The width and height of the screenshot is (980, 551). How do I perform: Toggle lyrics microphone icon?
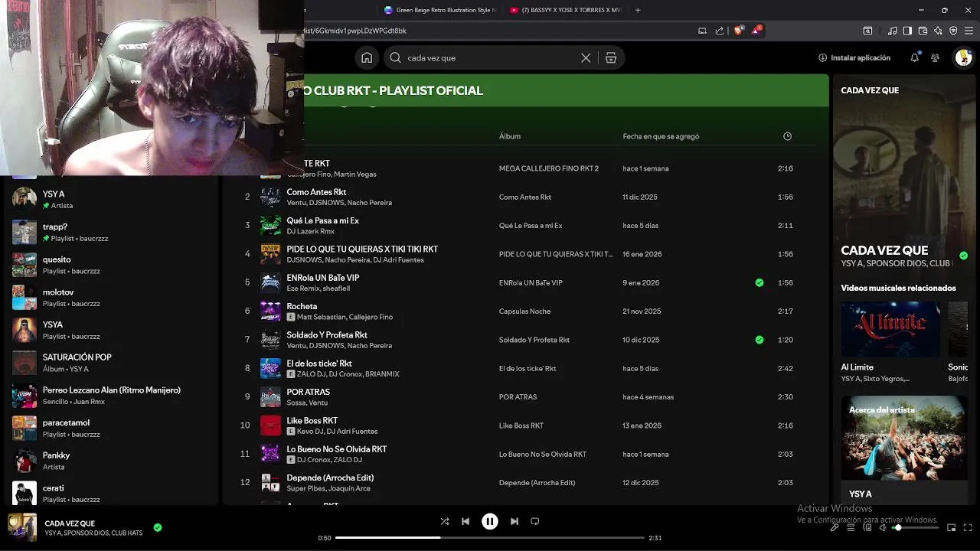pyautogui.click(x=835, y=527)
